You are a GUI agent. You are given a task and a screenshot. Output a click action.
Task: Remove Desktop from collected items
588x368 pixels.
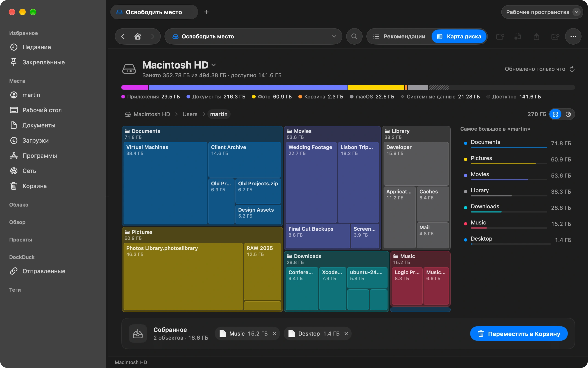coord(346,333)
